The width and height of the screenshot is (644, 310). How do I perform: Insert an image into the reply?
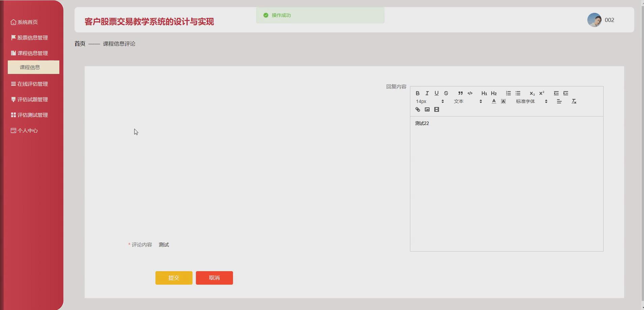click(x=427, y=110)
